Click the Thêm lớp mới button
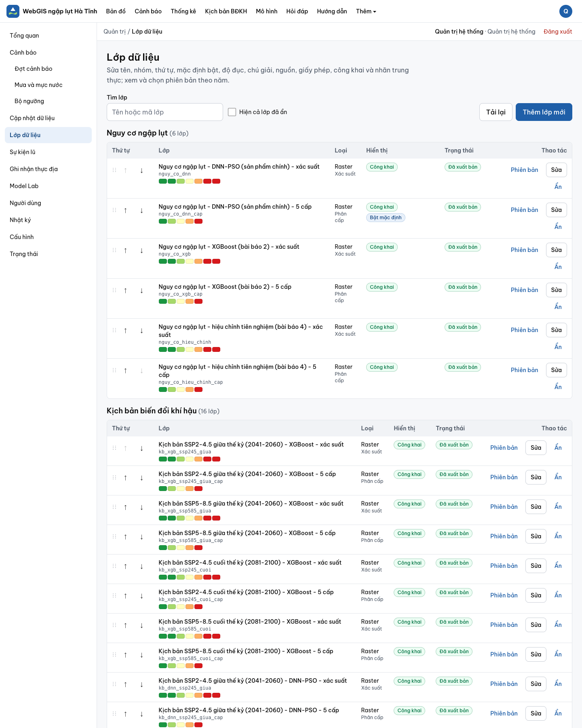Viewport: 582px width, 728px height. click(x=544, y=112)
